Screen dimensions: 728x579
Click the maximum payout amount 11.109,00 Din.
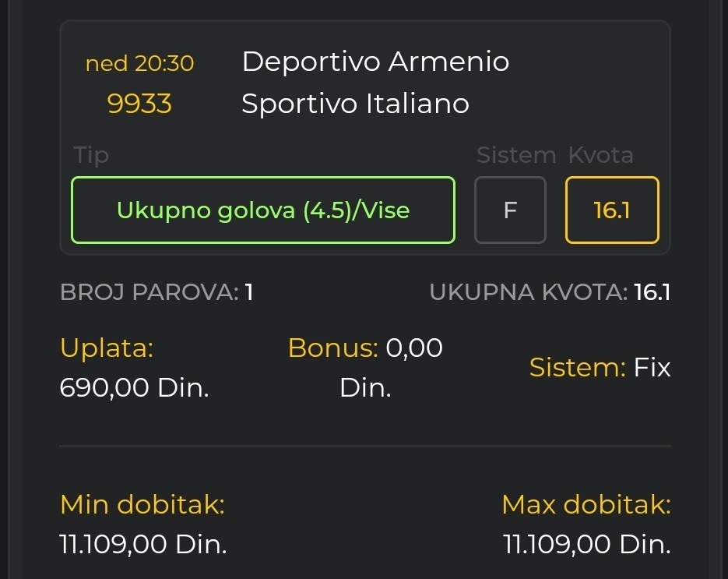(587, 544)
